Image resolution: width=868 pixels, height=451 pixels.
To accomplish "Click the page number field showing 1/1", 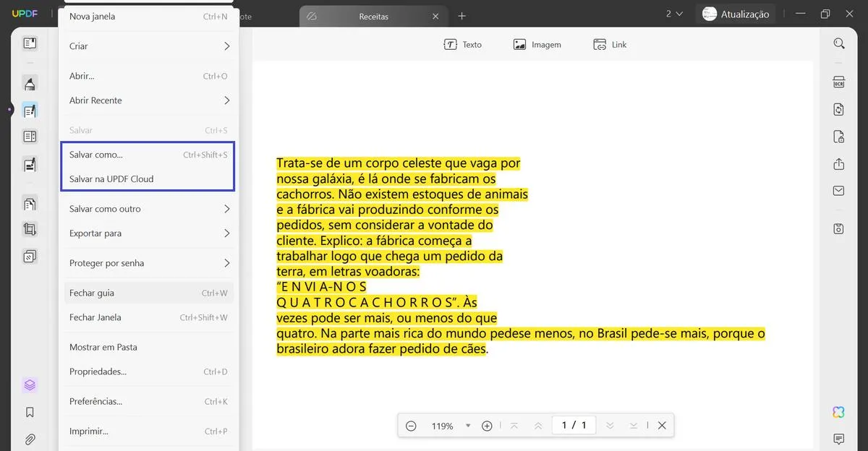I will click(573, 425).
